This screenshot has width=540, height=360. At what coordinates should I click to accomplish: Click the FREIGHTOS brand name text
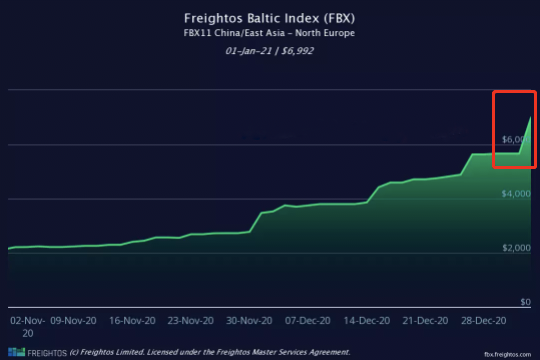47,353
